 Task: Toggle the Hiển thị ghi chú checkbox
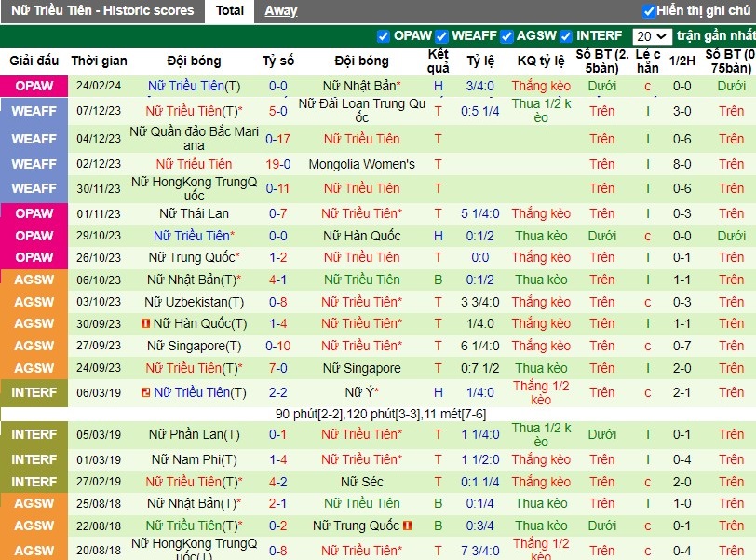649,11
